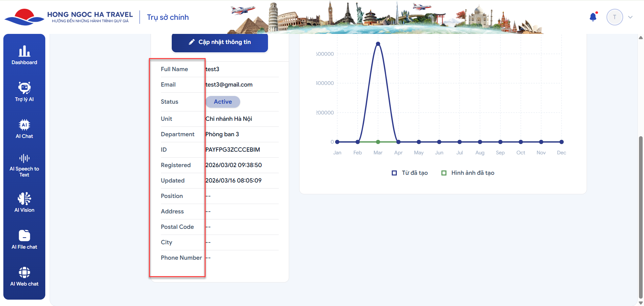Image resolution: width=644 pixels, height=306 pixels.
Task: Open the AI Web chat globe icon
Action: [x=24, y=272]
